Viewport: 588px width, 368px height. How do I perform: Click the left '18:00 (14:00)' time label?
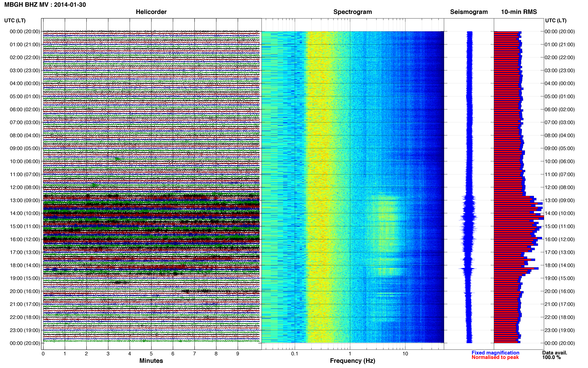pyautogui.click(x=25, y=265)
